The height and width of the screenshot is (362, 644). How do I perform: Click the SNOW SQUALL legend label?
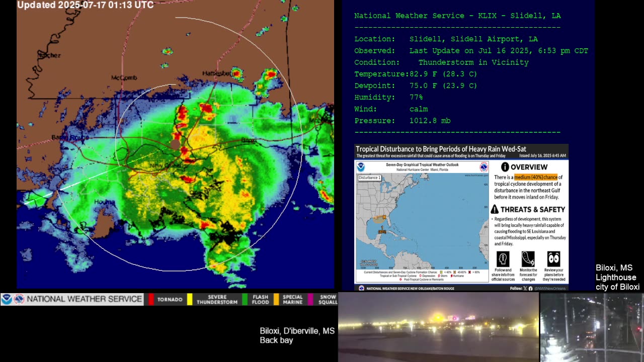tap(328, 300)
